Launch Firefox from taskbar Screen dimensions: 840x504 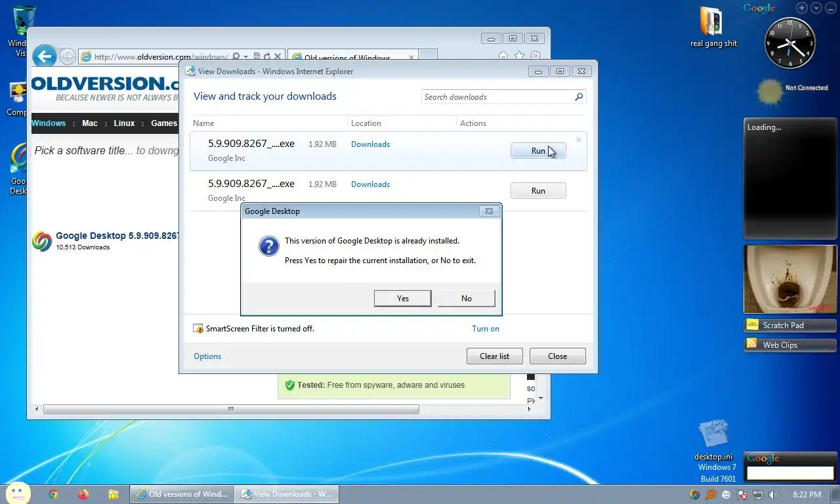(x=83, y=495)
